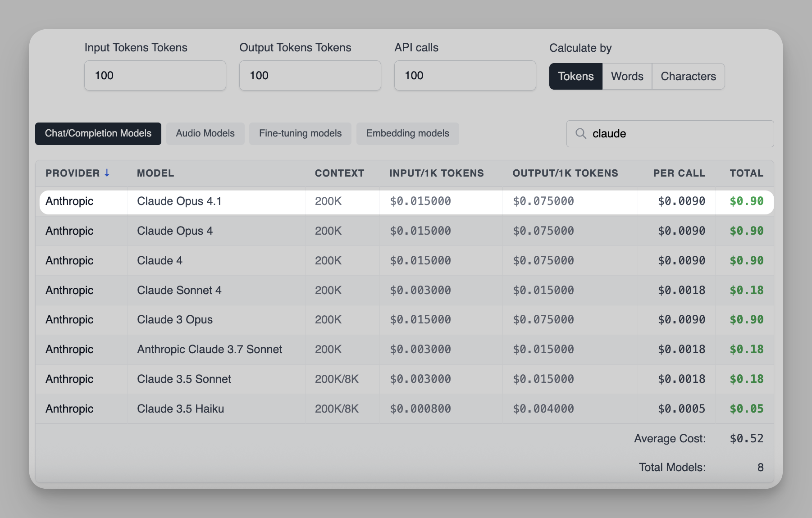Image resolution: width=812 pixels, height=518 pixels.
Task: Click the $0.075000 output price for Claude Opus 4
Action: point(543,231)
